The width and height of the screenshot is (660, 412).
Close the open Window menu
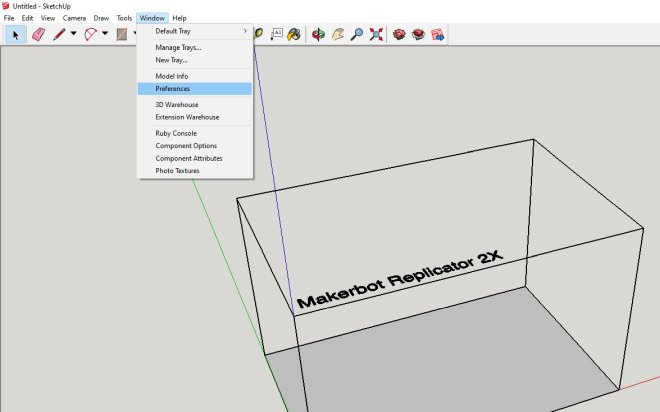pos(152,18)
